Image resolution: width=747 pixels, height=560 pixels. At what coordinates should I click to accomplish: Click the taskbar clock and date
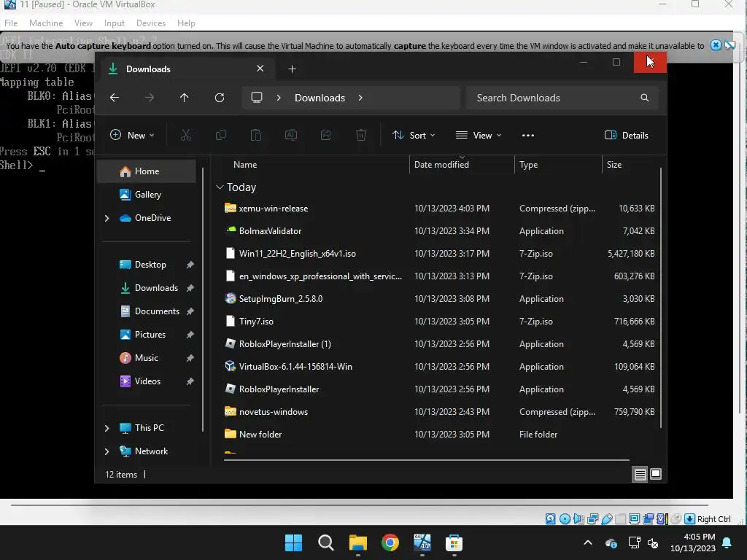tap(693, 542)
